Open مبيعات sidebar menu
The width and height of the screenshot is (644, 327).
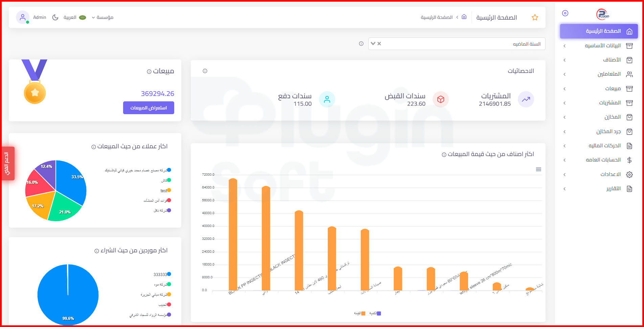point(599,89)
